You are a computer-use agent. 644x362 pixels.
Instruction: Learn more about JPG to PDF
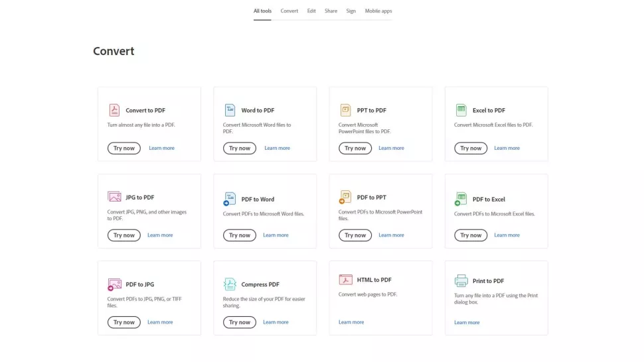click(x=160, y=235)
